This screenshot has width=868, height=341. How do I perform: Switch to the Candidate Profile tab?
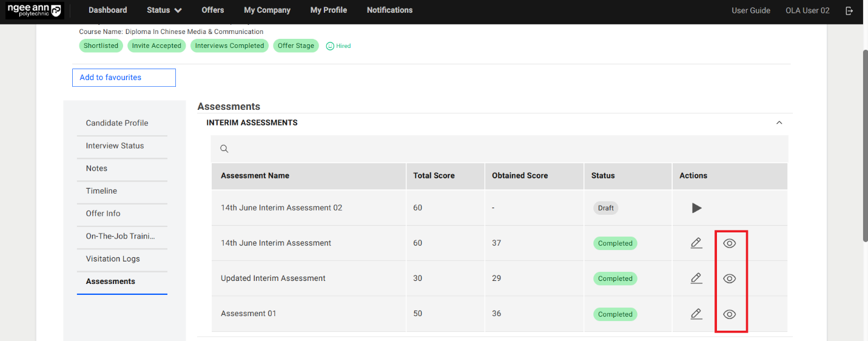pyautogui.click(x=117, y=123)
